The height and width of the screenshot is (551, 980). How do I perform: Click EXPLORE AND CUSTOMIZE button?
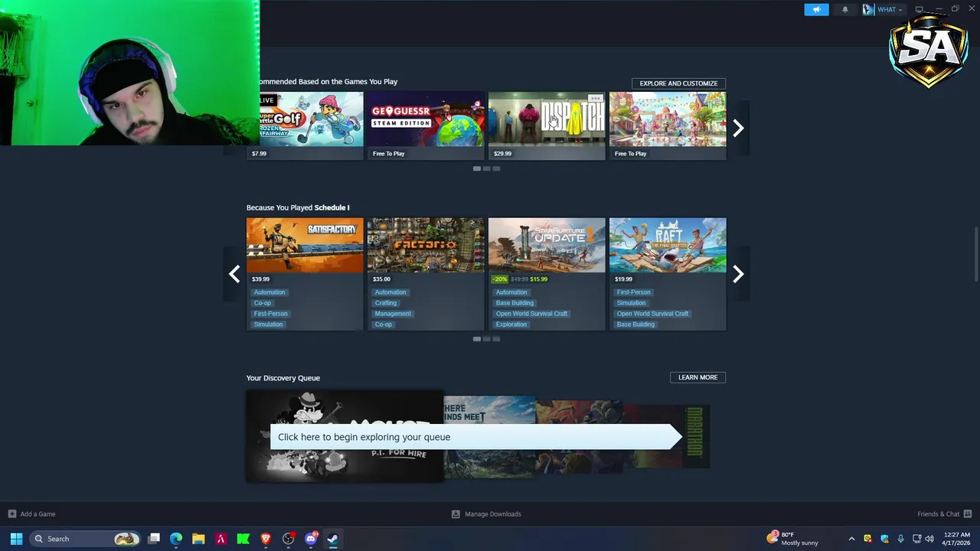point(678,83)
